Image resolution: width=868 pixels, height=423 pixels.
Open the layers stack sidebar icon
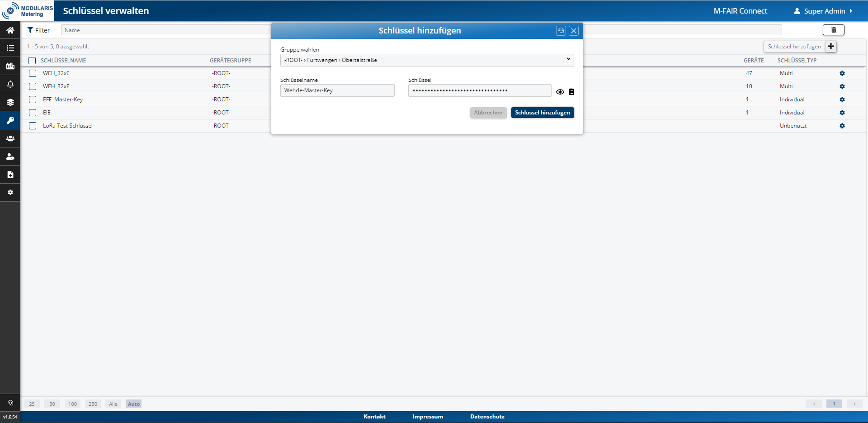point(10,102)
